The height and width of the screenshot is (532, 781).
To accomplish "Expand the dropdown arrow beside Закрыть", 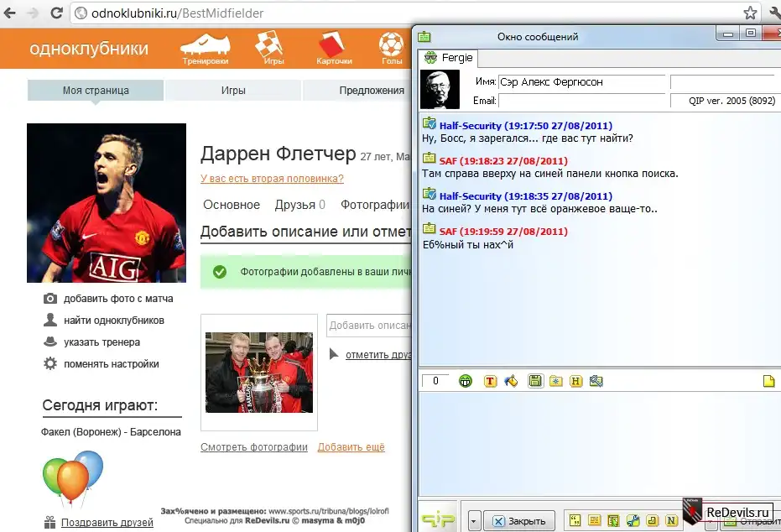I will [x=474, y=520].
